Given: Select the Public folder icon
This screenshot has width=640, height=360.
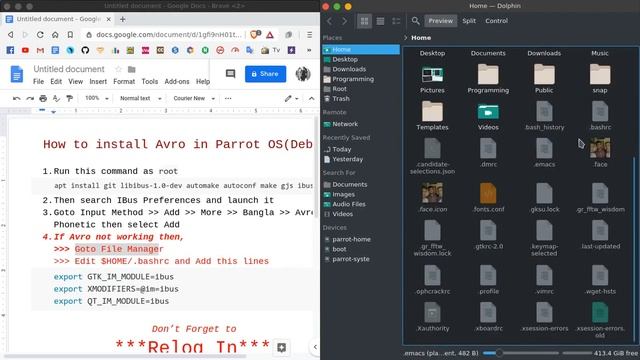Looking at the screenshot, I should click(x=544, y=75).
